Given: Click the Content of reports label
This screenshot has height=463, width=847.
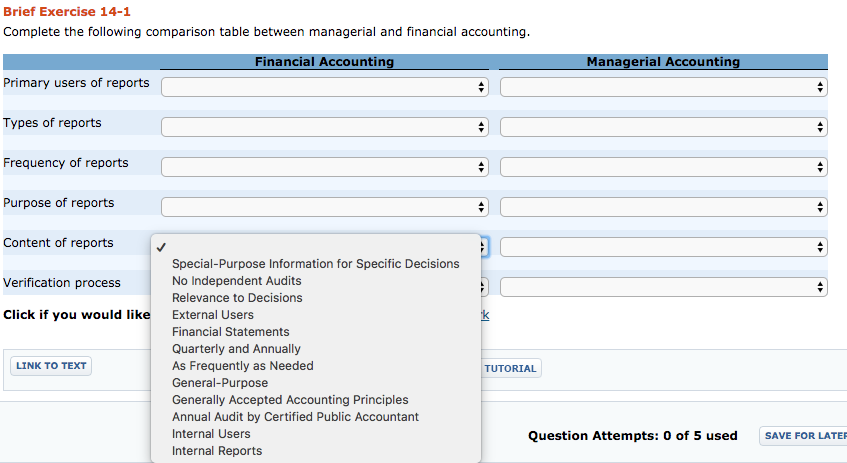Looking at the screenshot, I should pos(58,243).
